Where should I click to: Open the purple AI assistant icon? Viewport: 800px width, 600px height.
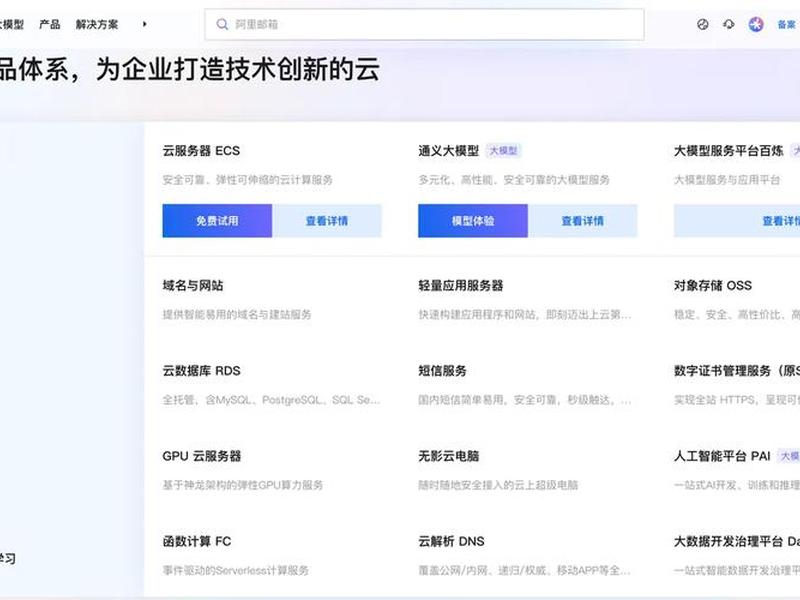pos(756,24)
